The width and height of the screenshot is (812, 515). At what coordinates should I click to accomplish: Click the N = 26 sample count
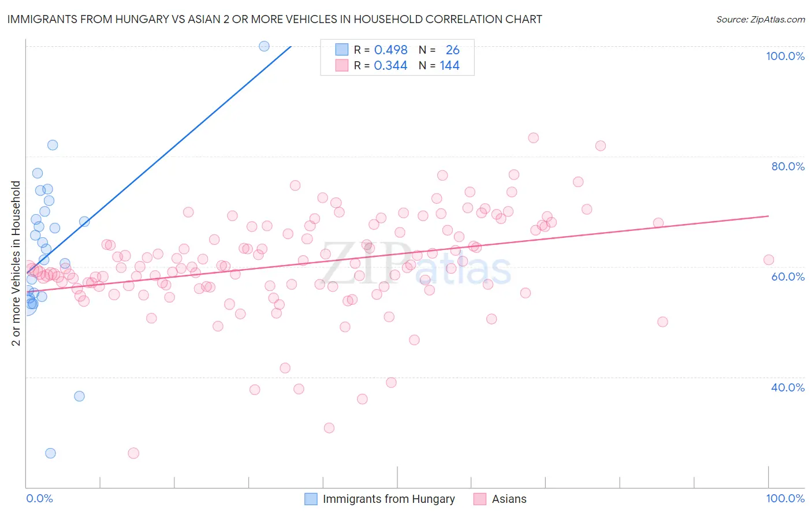[x=439, y=50]
